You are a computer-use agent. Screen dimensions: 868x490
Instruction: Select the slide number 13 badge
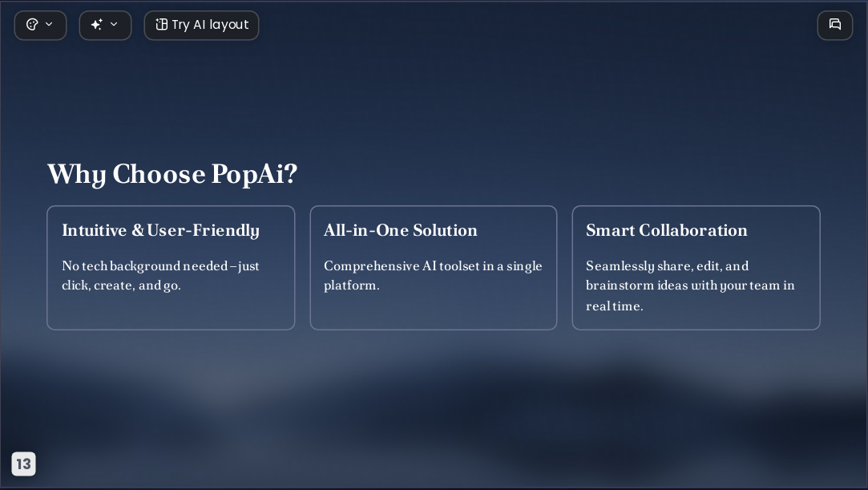click(x=24, y=464)
